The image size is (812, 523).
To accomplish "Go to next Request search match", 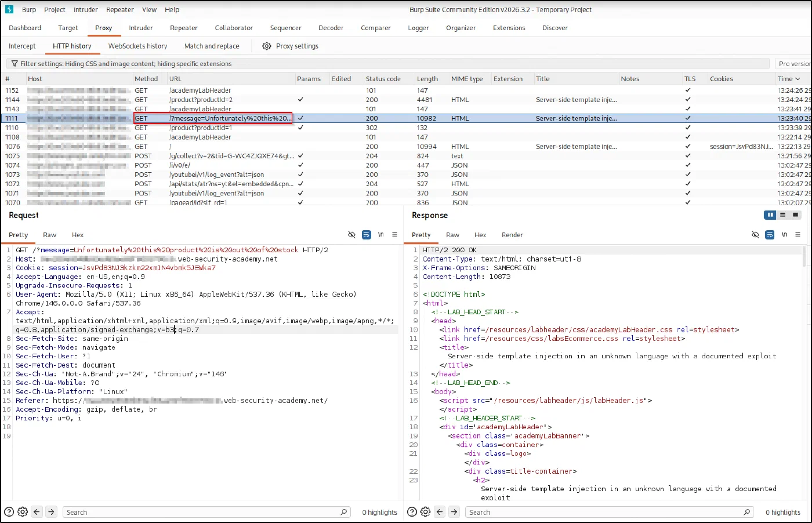I will [x=52, y=512].
